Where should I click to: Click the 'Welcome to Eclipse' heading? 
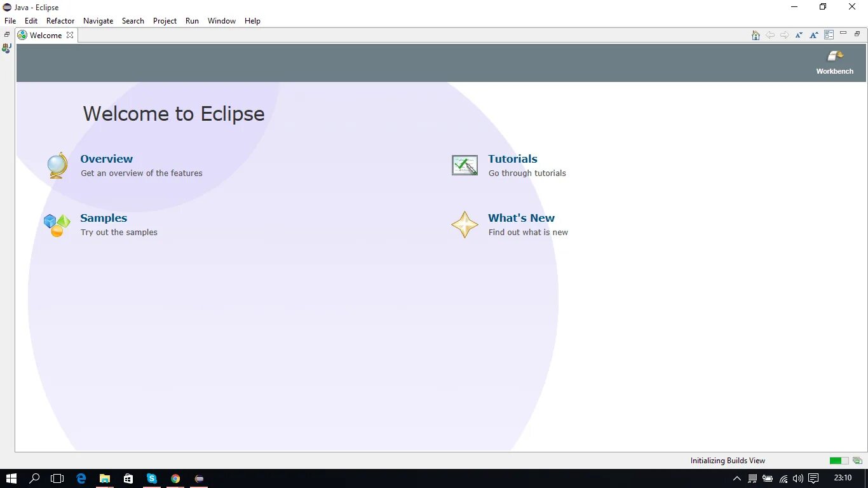pos(173,113)
